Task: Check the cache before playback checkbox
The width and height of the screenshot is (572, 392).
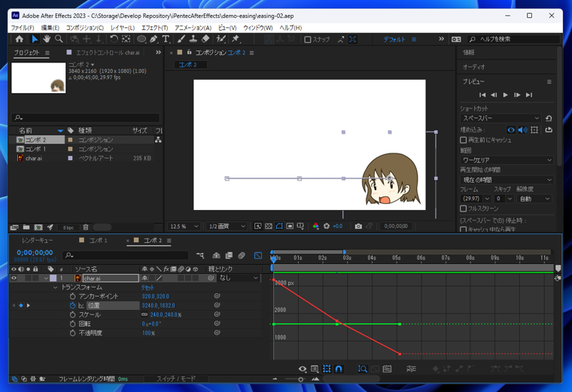Action: [464, 140]
